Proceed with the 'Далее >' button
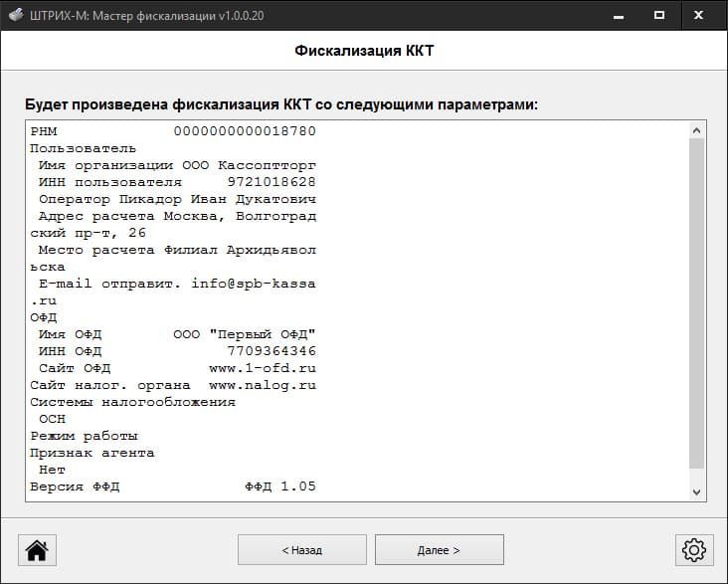The image size is (728, 584). click(440, 550)
